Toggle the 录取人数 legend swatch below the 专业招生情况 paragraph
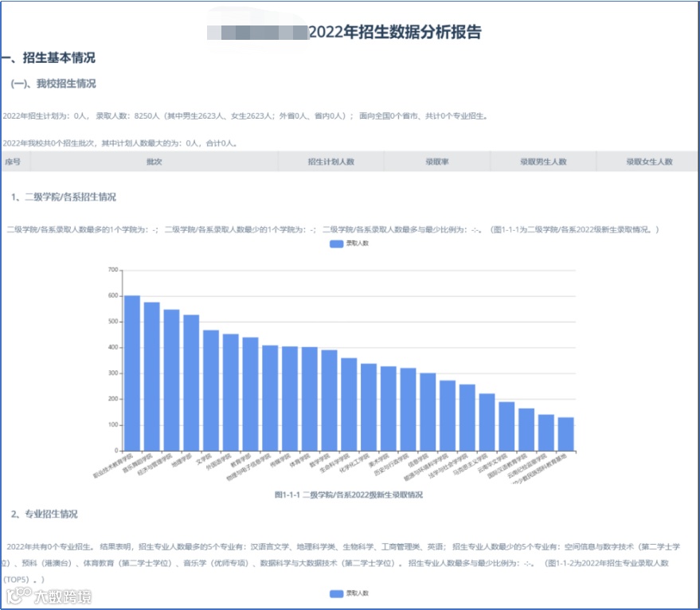Image resolution: width=700 pixels, height=610 pixels. 337,593
